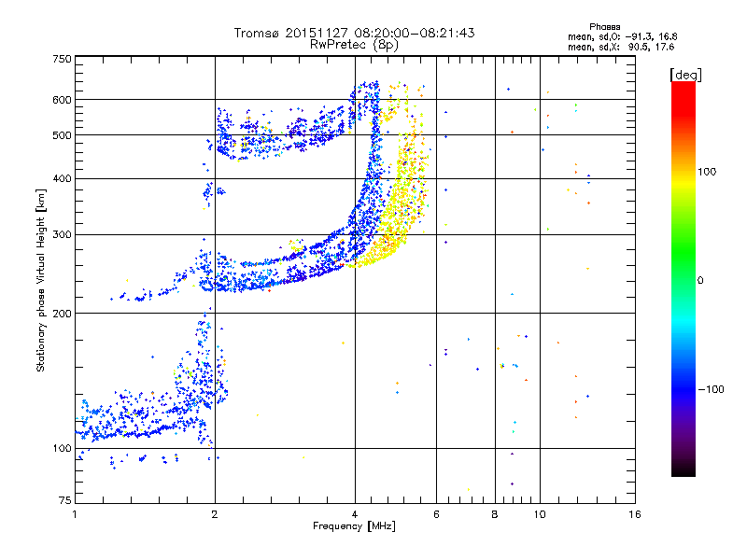Click the x-axis '6' tick label
The width and height of the screenshot is (747, 560).
coord(436,514)
